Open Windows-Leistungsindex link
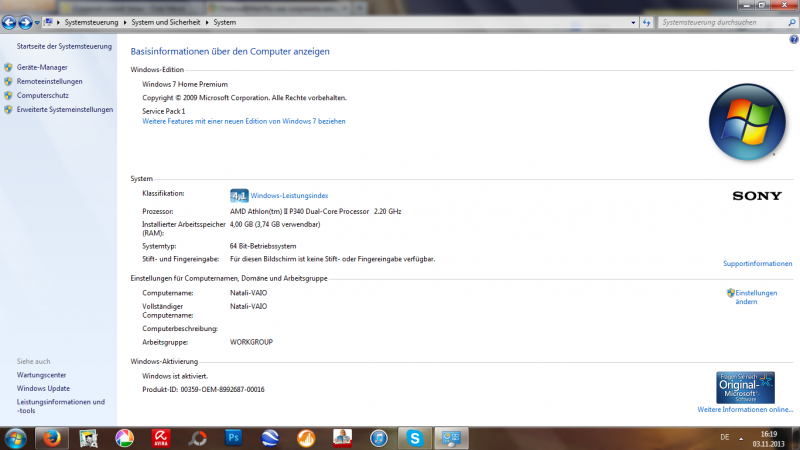The width and height of the screenshot is (800, 450). click(x=289, y=195)
